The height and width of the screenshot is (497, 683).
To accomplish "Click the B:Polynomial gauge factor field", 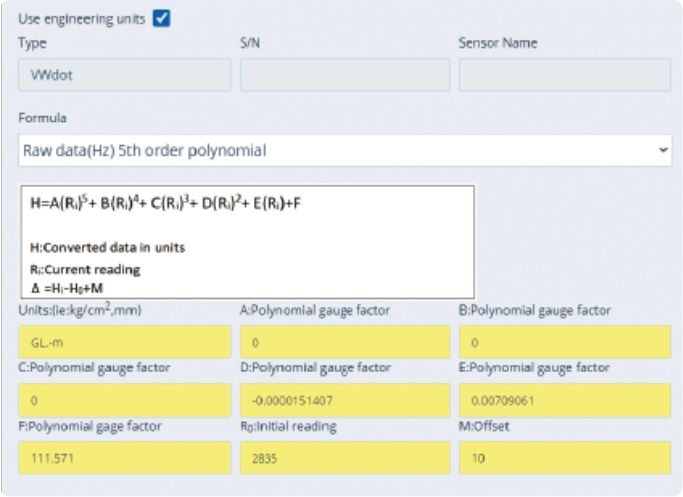I will tap(564, 342).
